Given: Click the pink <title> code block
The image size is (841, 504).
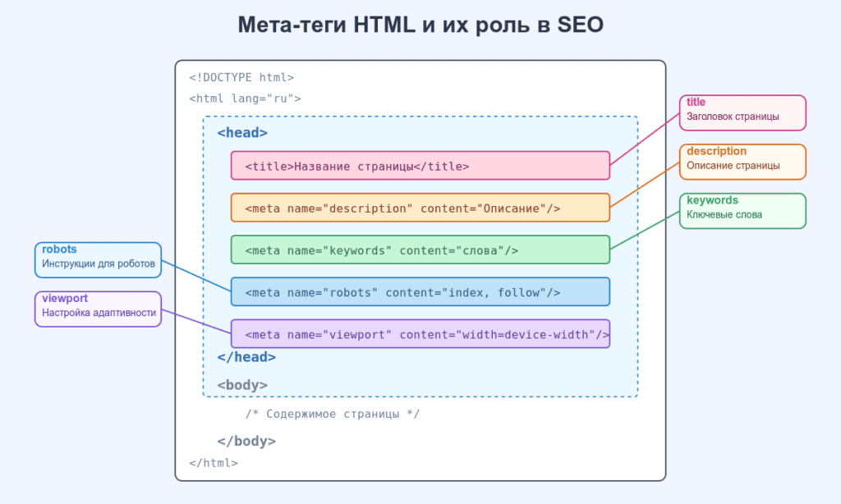Looking at the screenshot, I should [420, 166].
